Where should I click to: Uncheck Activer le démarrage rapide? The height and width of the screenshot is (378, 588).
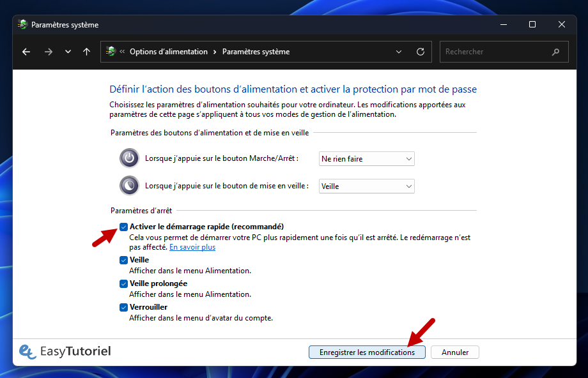pyautogui.click(x=123, y=227)
